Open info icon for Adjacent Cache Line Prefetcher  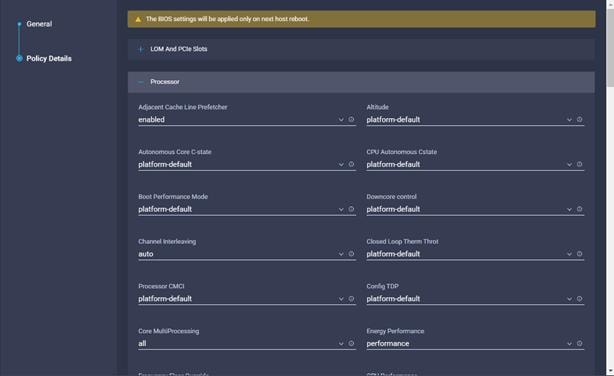[351, 119]
